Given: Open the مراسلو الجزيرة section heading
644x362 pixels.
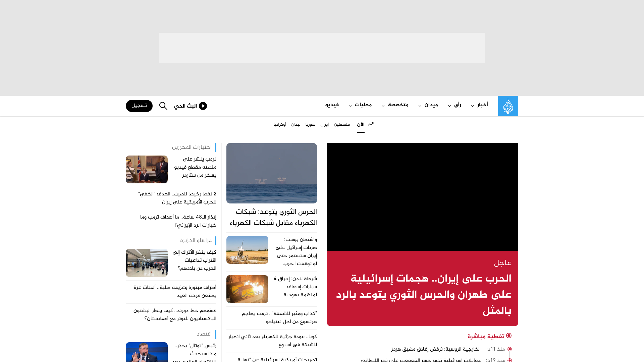Looking at the screenshot, I should pyautogui.click(x=196, y=241).
